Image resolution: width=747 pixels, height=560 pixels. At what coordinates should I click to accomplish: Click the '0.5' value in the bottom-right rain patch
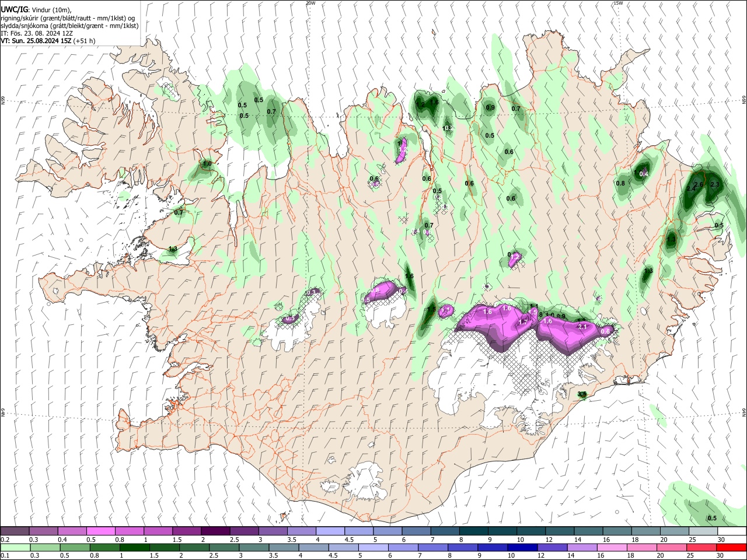pyautogui.click(x=712, y=518)
